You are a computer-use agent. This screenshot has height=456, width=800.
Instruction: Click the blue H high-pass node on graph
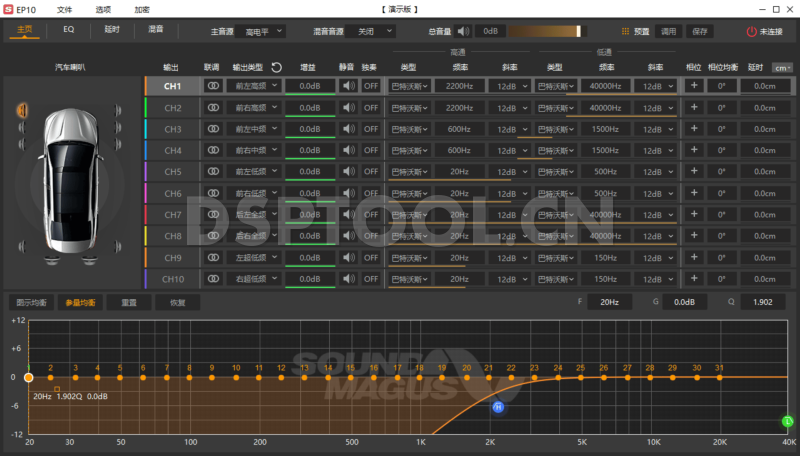click(498, 407)
